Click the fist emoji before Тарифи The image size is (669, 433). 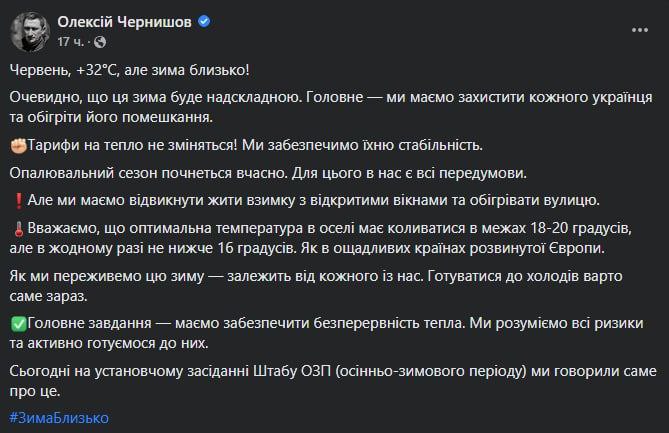(16, 146)
